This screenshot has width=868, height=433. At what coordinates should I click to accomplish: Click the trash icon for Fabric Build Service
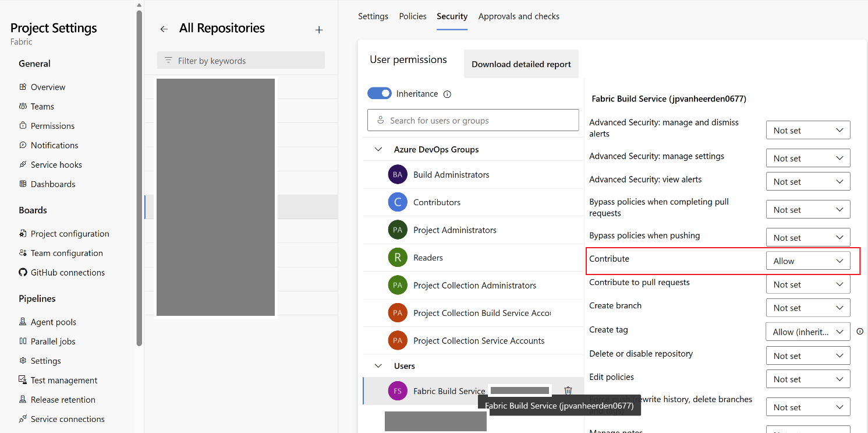click(x=568, y=391)
